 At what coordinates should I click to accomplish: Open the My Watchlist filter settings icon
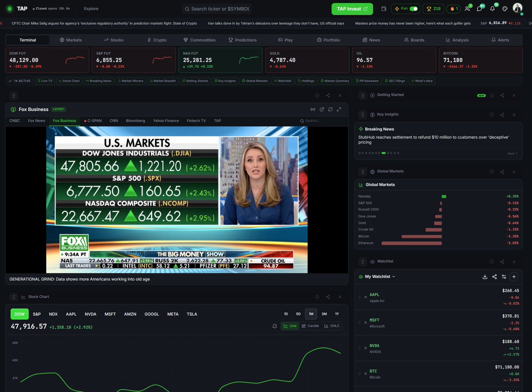tap(504, 277)
